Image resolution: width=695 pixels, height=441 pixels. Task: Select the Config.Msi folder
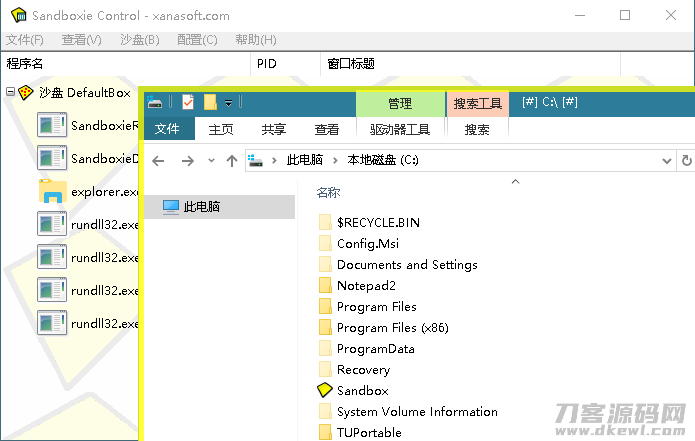pyautogui.click(x=368, y=243)
